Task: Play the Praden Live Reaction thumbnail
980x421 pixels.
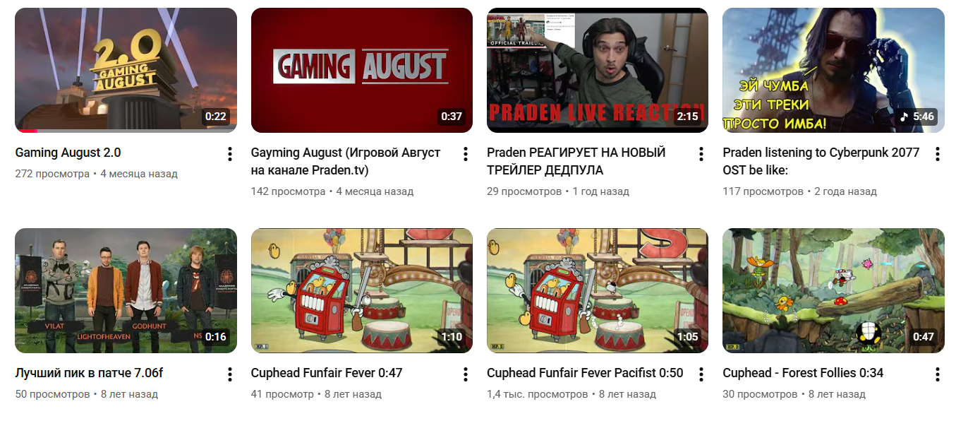Action: click(x=598, y=70)
